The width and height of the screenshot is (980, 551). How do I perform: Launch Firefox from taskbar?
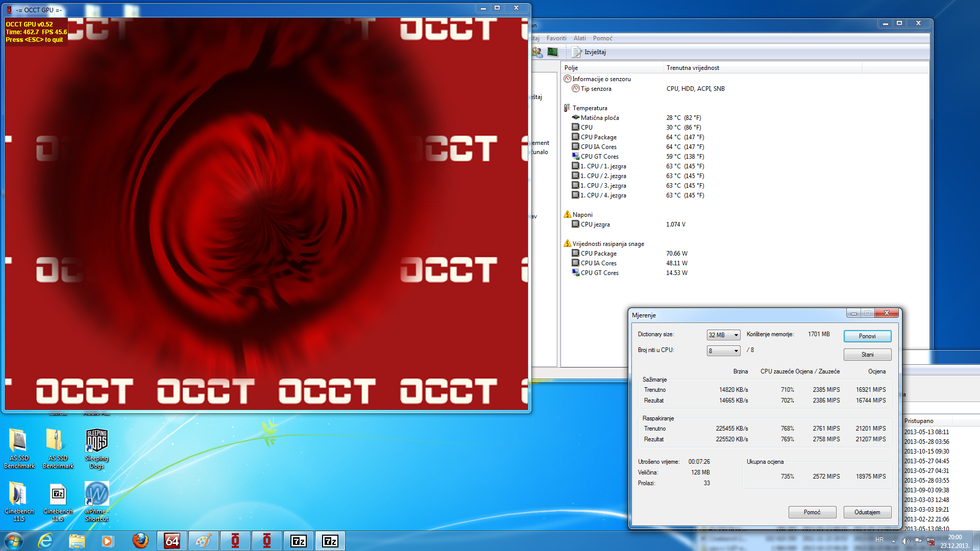140,541
